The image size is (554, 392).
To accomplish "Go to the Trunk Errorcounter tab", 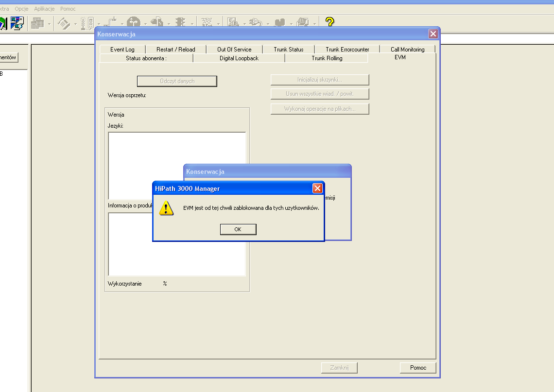I will (x=347, y=50).
